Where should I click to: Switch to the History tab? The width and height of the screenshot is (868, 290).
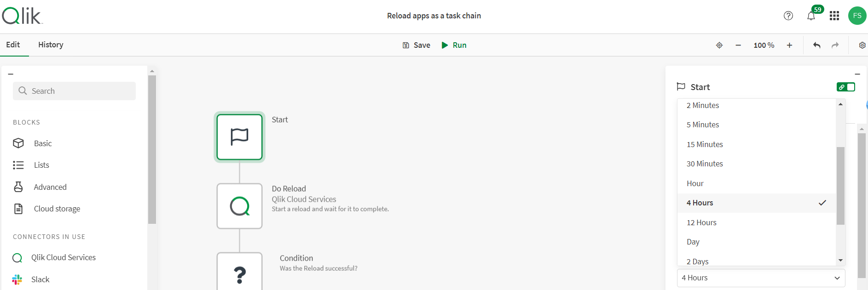coord(51,45)
